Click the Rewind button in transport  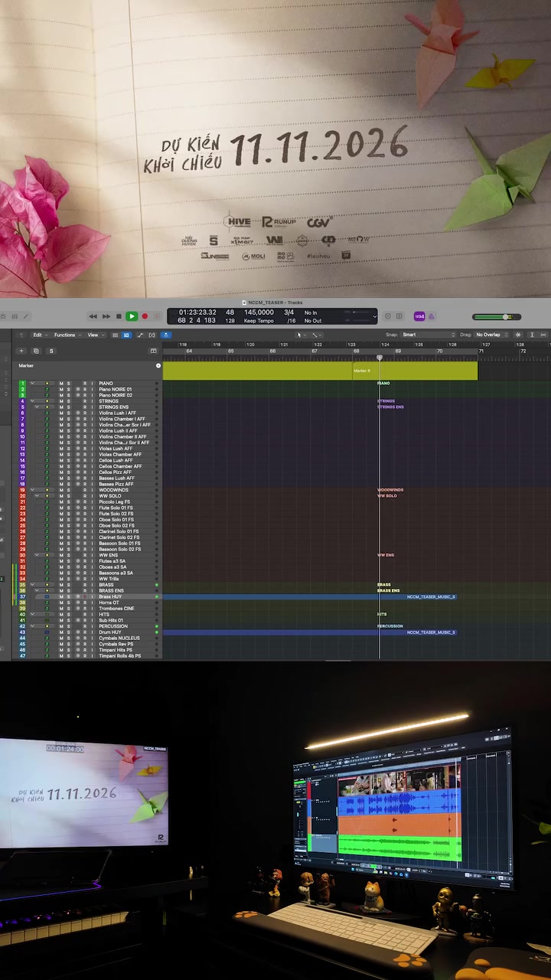tap(93, 316)
